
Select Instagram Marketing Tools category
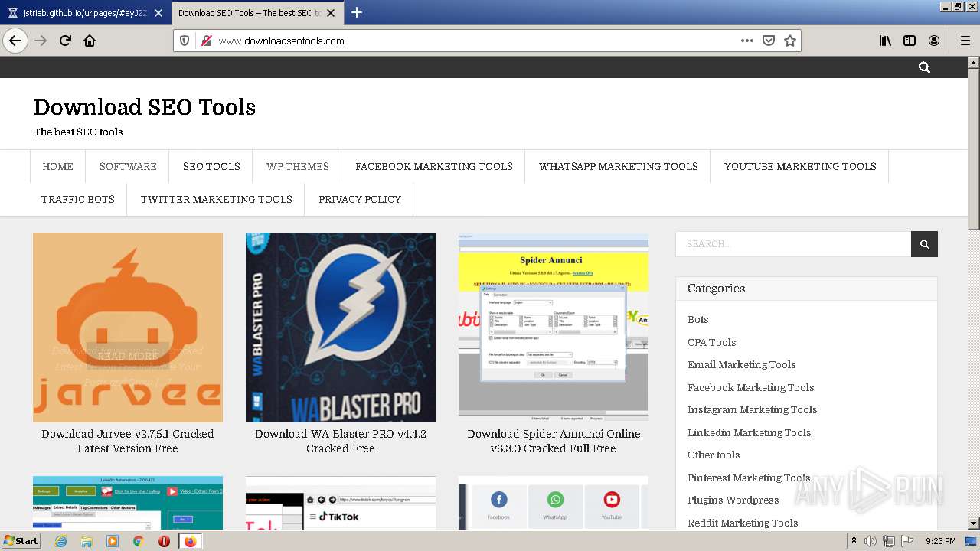[x=752, y=409]
